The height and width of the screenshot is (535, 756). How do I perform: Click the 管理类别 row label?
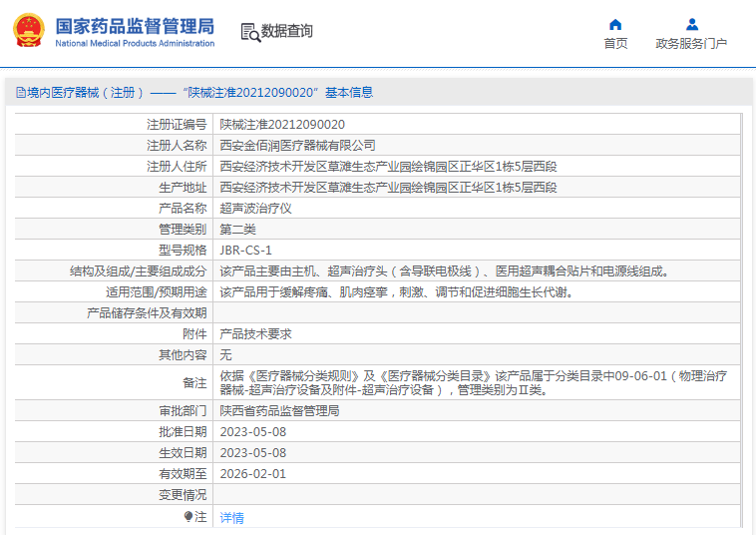[x=183, y=230]
